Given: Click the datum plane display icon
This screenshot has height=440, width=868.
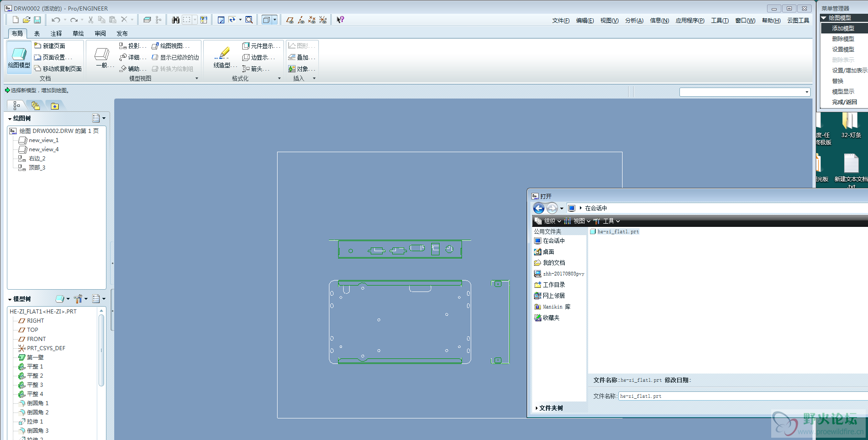Looking at the screenshot, I should click(290, 20).
